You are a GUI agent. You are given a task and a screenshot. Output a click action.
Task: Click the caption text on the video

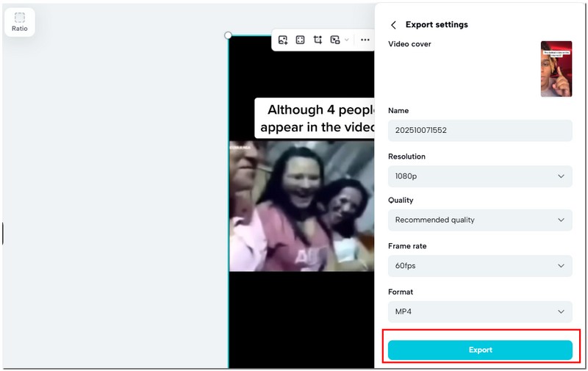click(x=315, y=118)
